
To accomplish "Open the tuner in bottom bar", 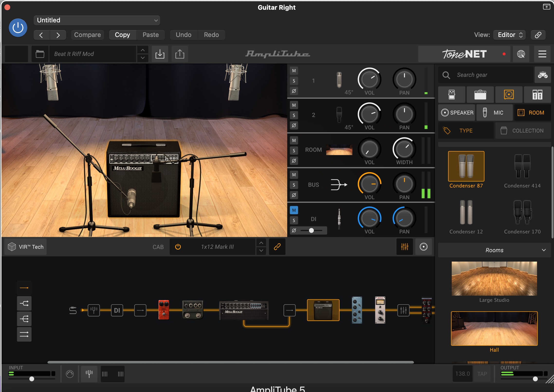I will 89,374.
